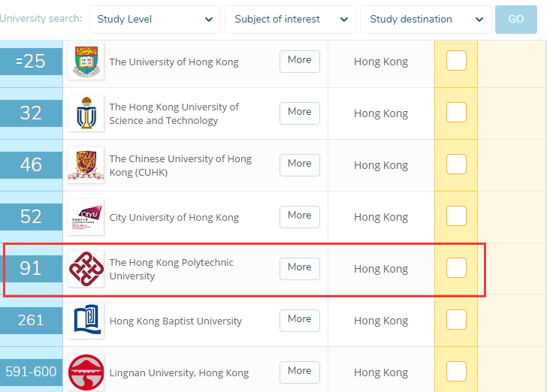Expand the Study destination dropdown
Image resolution: width=547 pixels, height=392 pixels.
(x=425, y=20)
